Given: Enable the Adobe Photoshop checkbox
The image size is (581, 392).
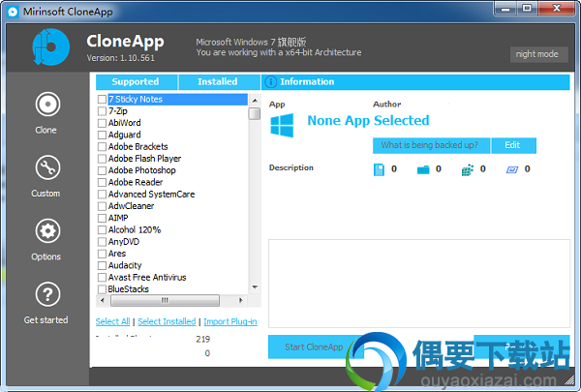Looking at the screenshot, I should click(102, 170).
